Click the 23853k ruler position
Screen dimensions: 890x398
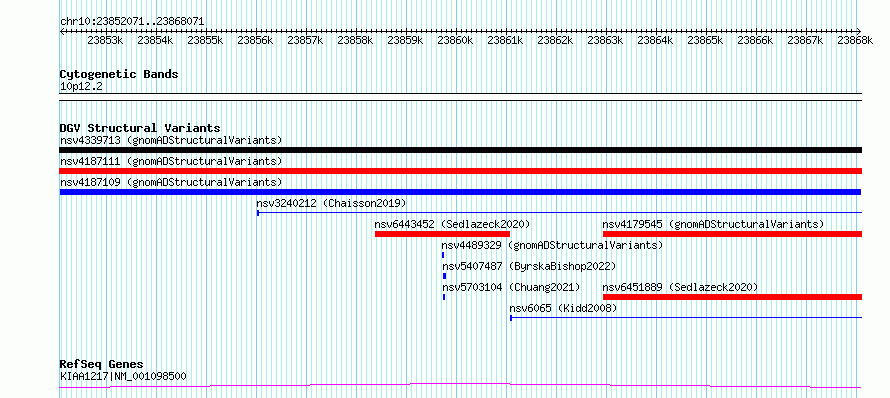106,40
